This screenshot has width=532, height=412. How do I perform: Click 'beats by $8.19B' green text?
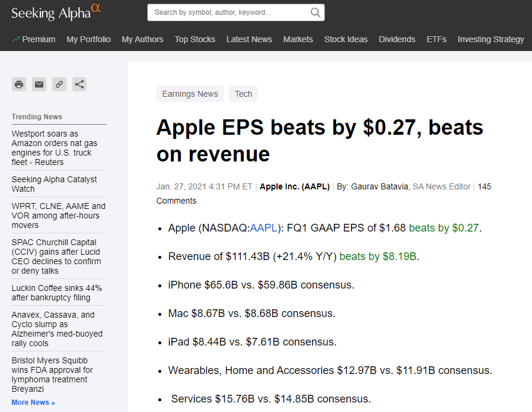point(378,256)
